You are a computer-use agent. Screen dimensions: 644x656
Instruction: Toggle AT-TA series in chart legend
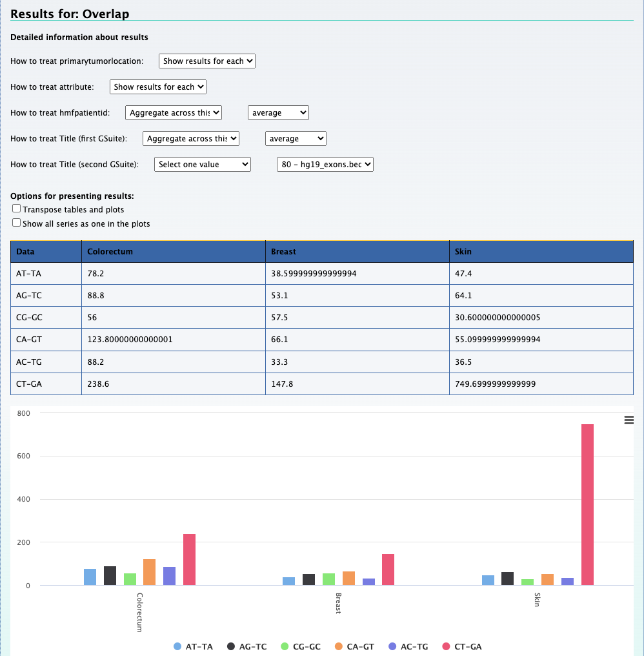pos(194,646)
